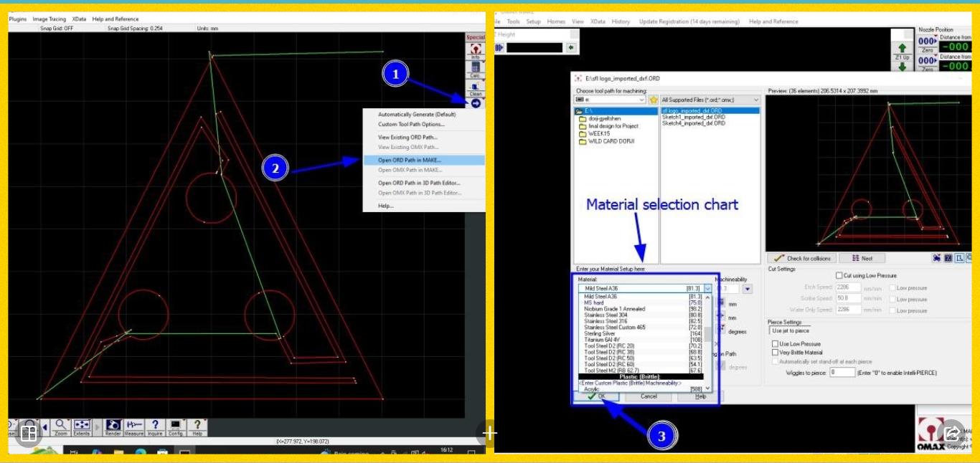
Task: Click the Cancel button in material setup
Action: click(649, 396)
